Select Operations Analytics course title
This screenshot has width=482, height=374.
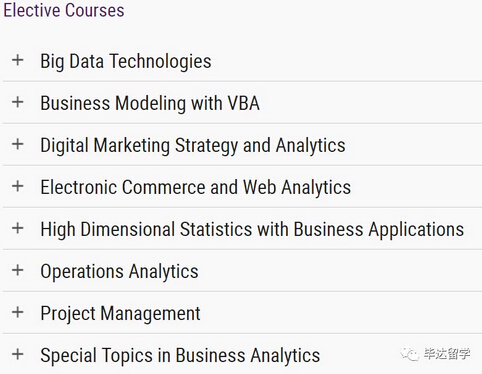[119, 272]
